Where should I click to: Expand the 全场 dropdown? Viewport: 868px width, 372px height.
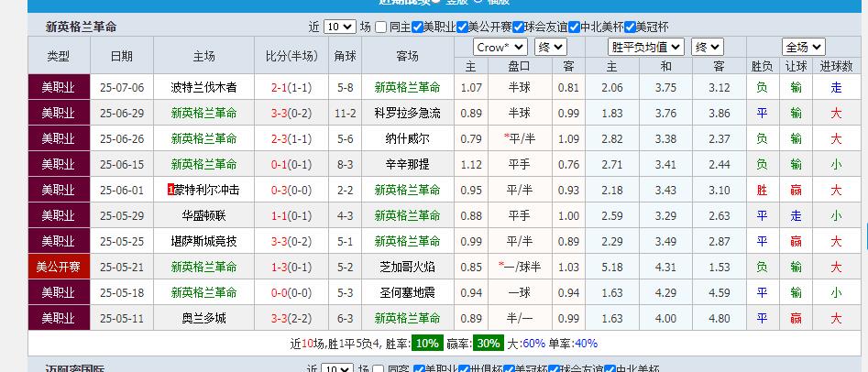pyautogui.click(x=804, y=47)
